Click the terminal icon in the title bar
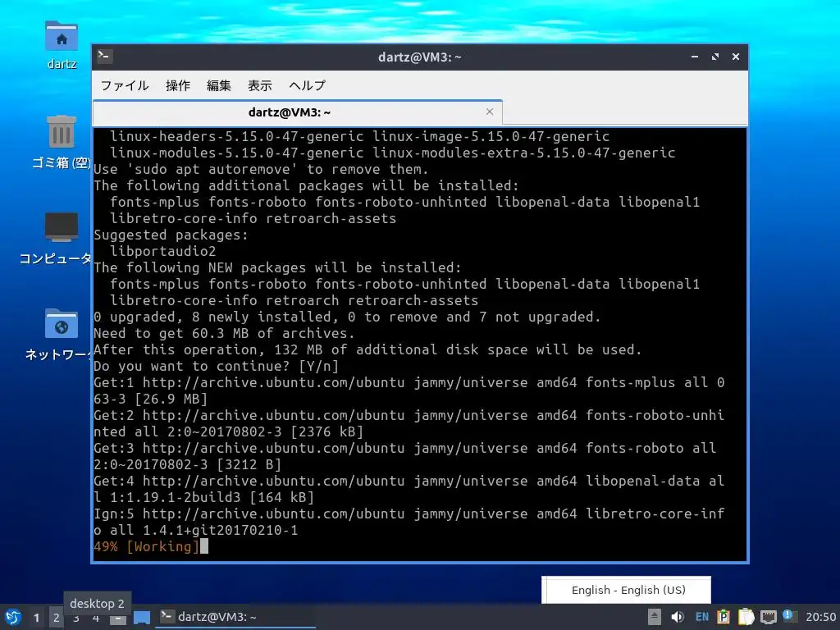 pyautogui.click(x=104, y=56)
